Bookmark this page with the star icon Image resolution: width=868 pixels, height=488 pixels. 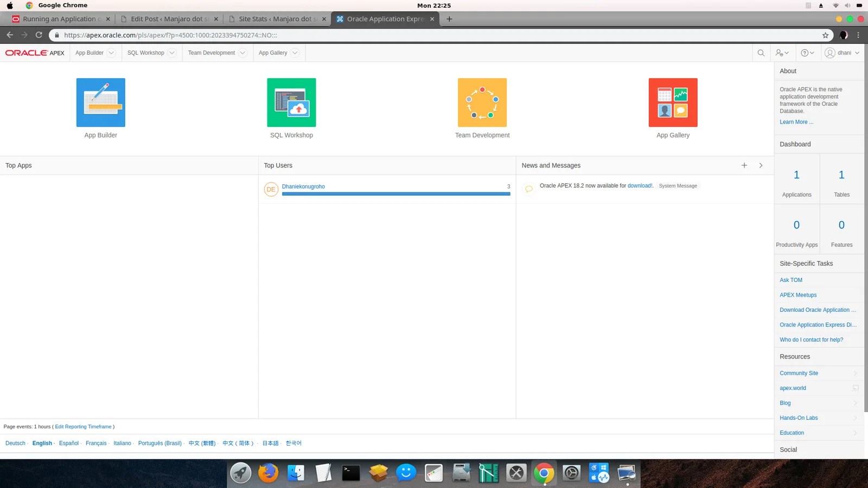826,35
